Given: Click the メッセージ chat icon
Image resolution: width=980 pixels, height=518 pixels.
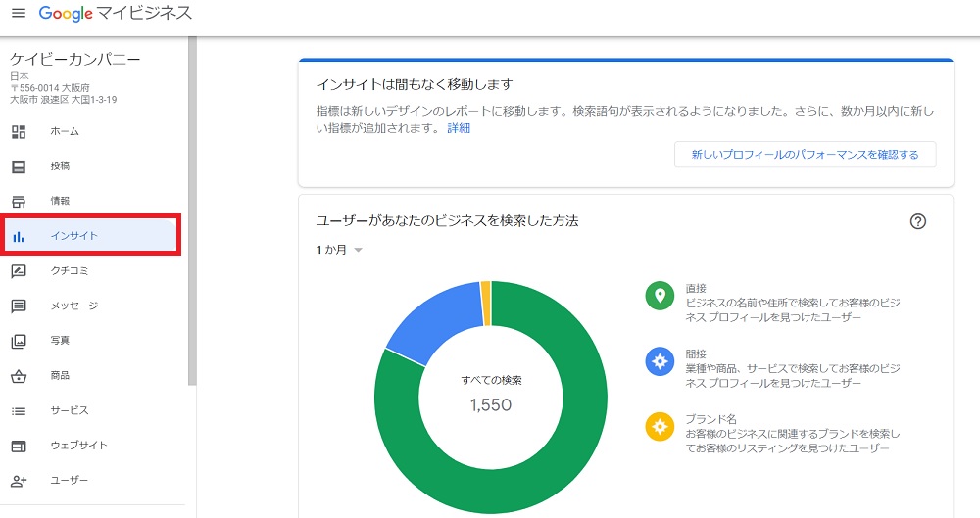Looking at the screenshot, I should 19,306.
